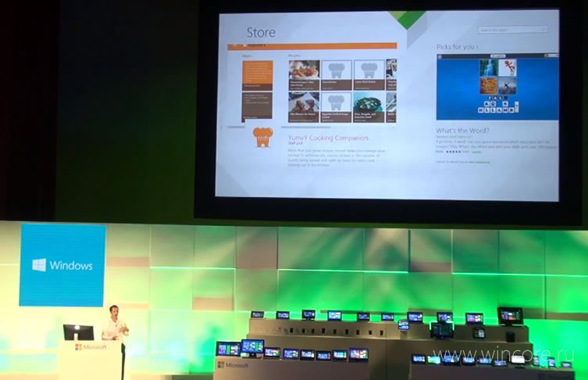
Task: Click the YumvY Cooking Companion description text
Action: (x=337, y=158)
